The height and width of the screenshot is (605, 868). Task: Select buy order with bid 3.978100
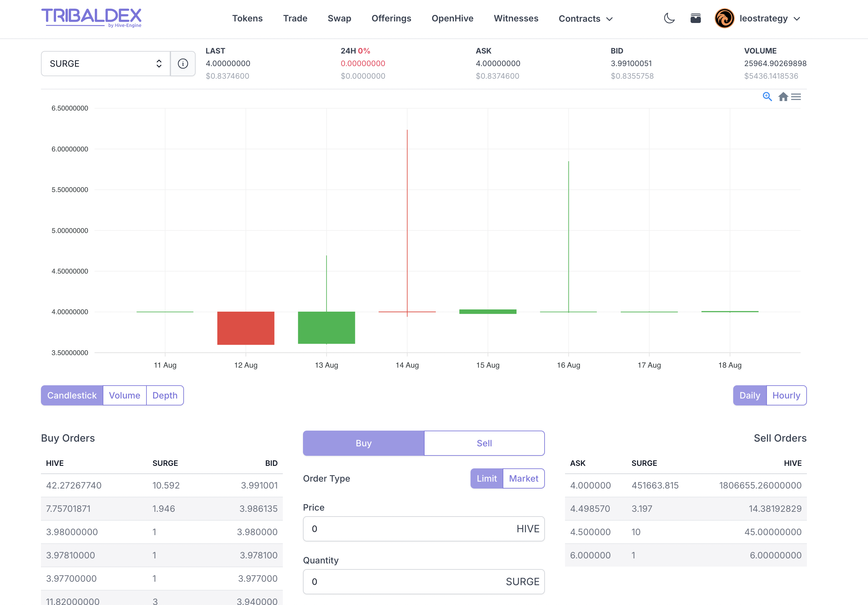162,555
